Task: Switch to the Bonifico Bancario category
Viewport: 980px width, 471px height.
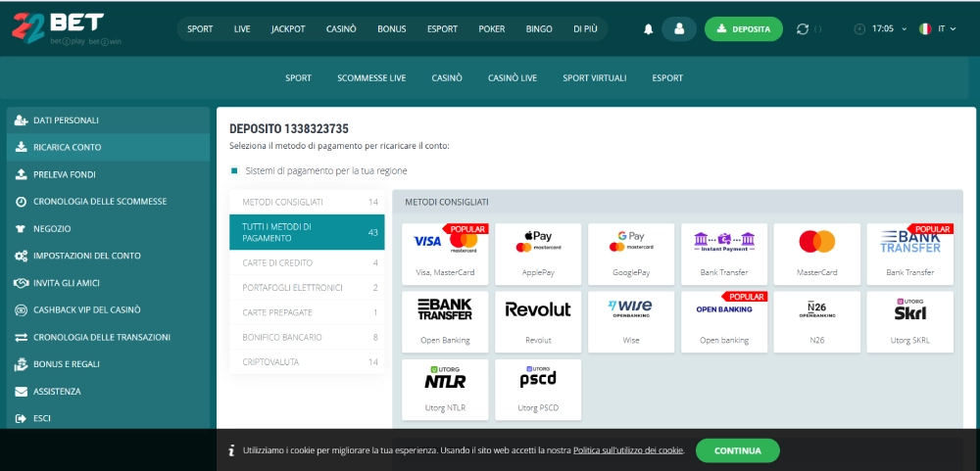Action: 307,337
